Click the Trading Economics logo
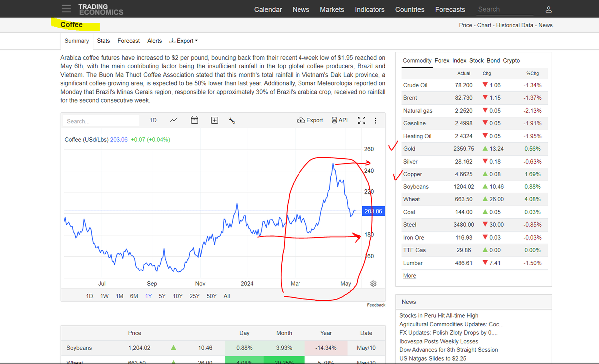 (x=101, y=9)
